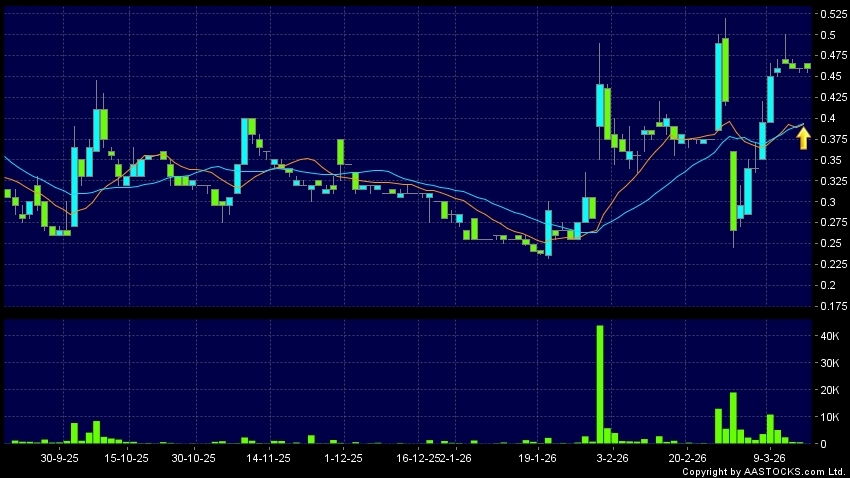The width and height of the screenshot is (850, 478).
Task: Click the 10K volume axis label
Action: pos(829,417)
